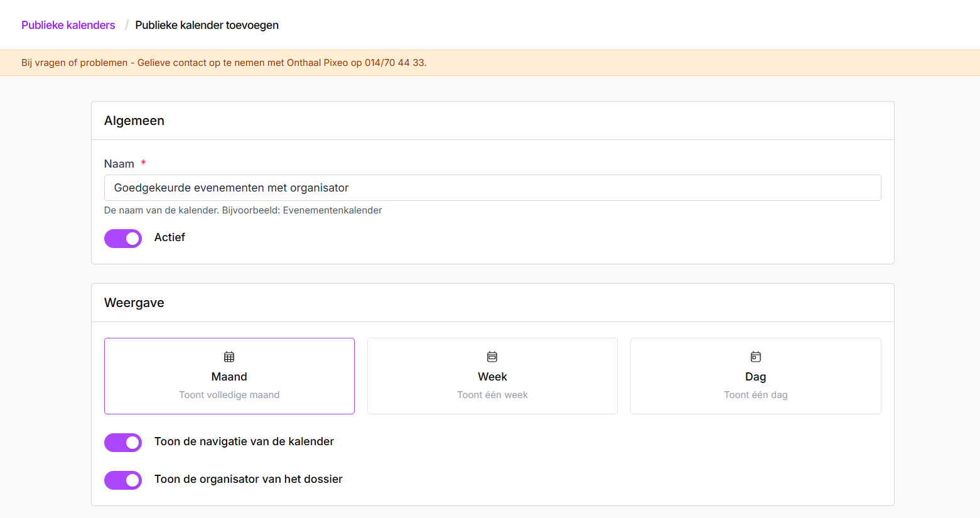This screenshot has height=518, width=980.
Task: Click the Week calendar icon
Action: [492, 357]
